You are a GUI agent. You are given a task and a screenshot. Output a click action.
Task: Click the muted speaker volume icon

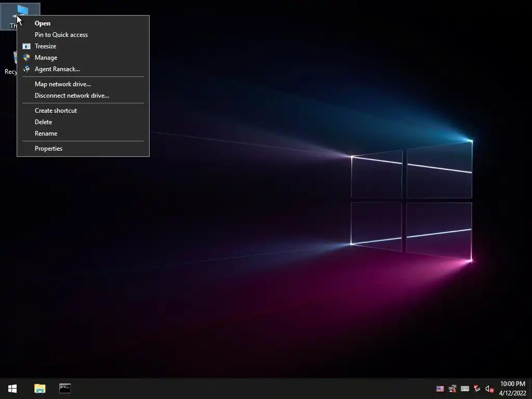click(x=489, y=389)
